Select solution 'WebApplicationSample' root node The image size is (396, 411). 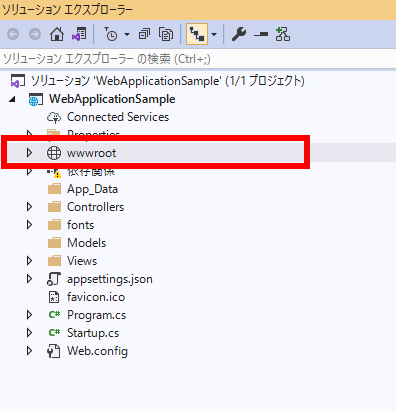coord(168,81)
